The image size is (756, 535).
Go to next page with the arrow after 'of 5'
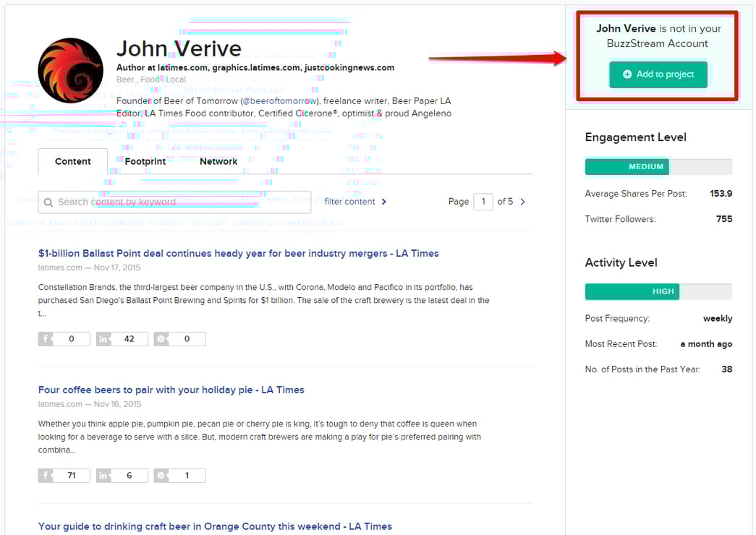pos(522,202)
